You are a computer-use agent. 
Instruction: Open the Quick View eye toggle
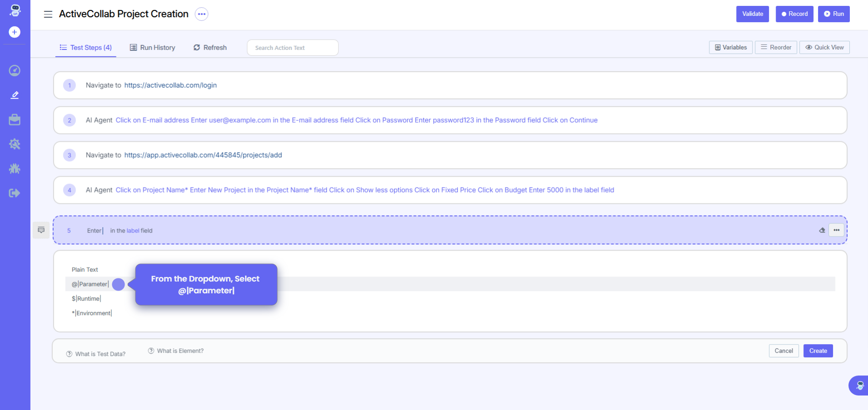click(824, 48)
